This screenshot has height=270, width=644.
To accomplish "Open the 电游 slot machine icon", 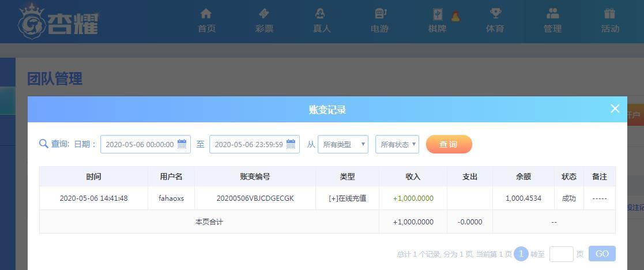I will tap(381, 14).
